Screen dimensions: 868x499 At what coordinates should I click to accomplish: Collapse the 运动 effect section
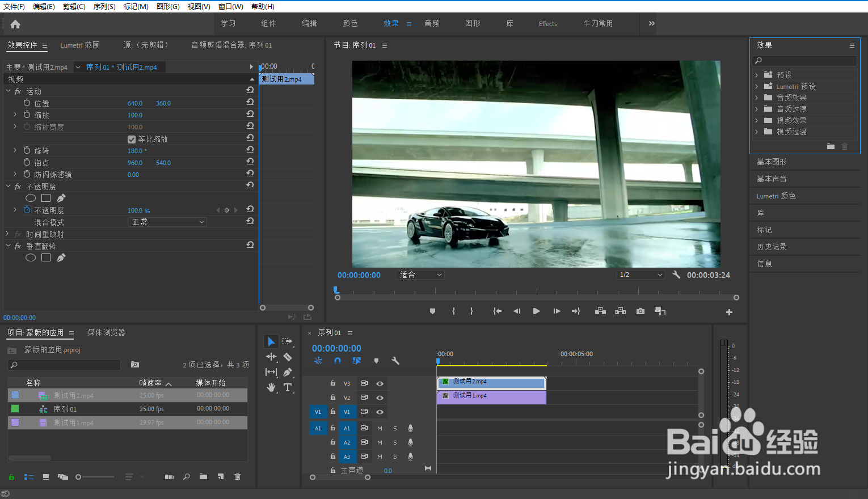tap(8, 91)
